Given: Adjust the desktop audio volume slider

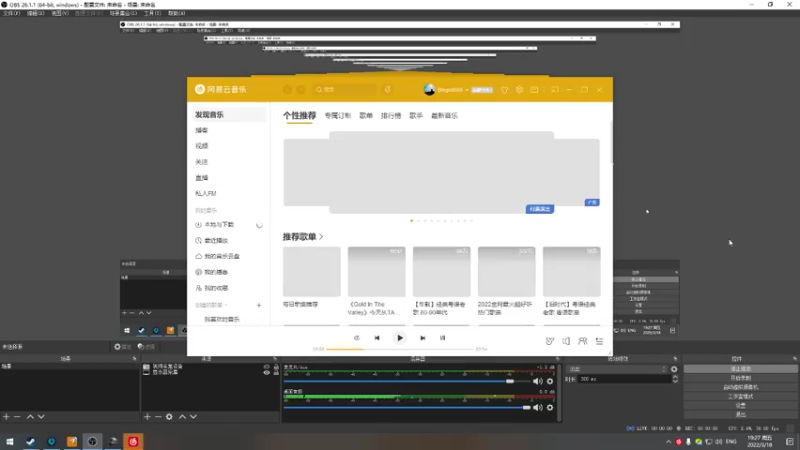Looking at the screenshot, I should (406, 408).
